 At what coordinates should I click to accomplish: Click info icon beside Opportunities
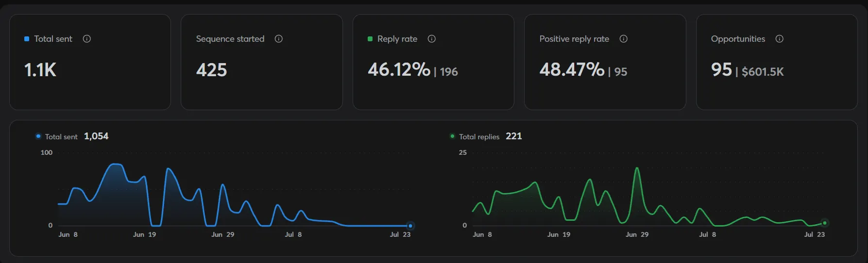(780, 39)
